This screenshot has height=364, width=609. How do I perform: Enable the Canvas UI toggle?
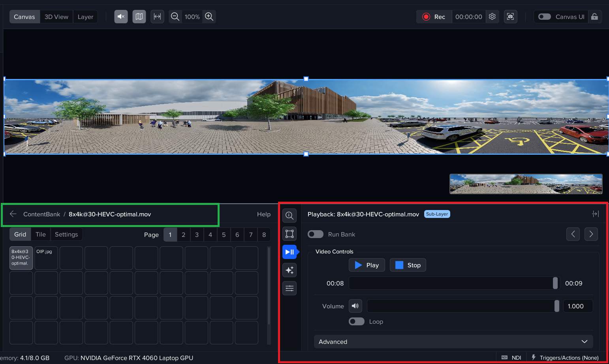tap(545, 17)
